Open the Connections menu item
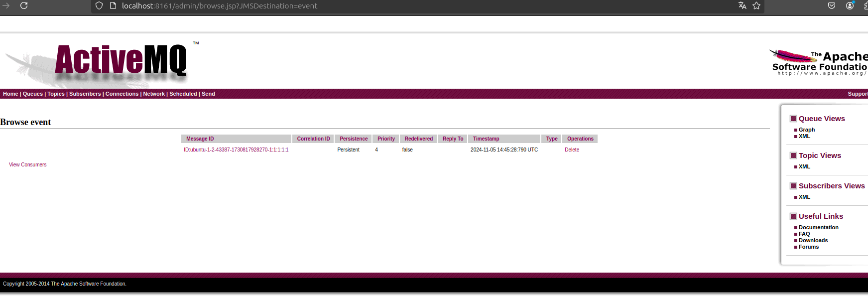The width and height of the screenshot is (868, 302). (122, 94)
